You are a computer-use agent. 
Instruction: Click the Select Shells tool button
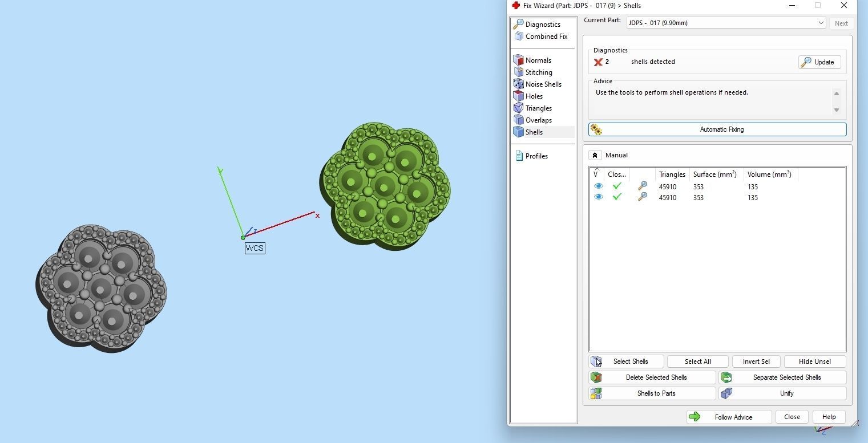pos(626,361)
